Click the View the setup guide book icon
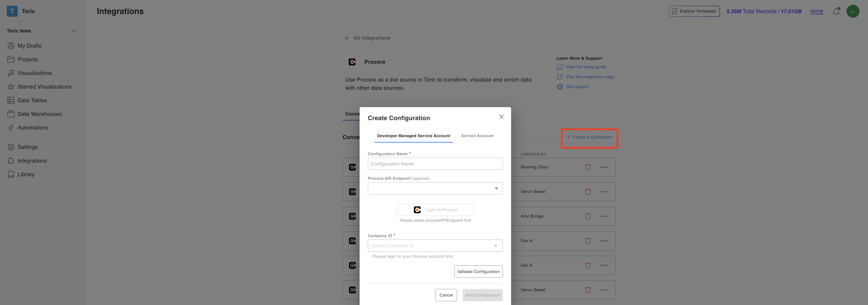868x305 pixels. [560, 67]
